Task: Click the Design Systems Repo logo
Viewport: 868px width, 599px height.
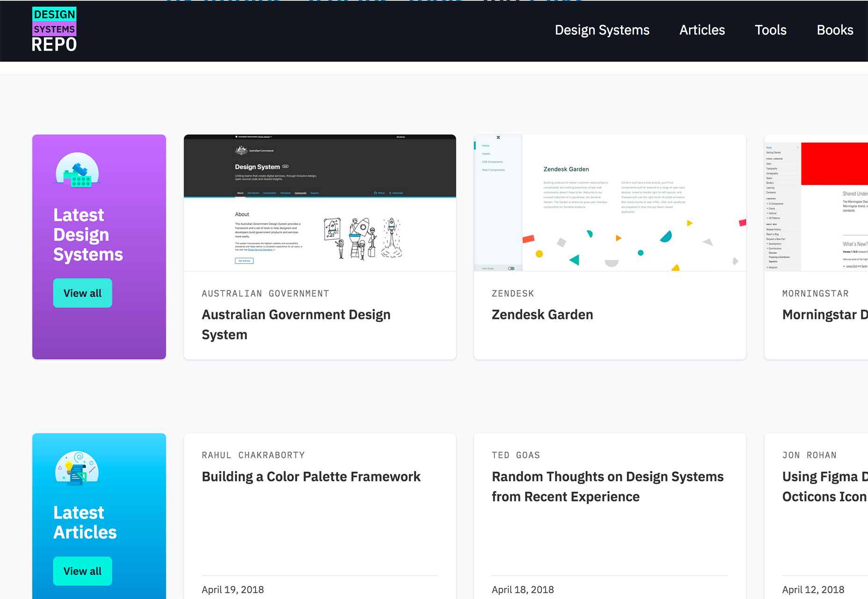Action: point(54,29)
